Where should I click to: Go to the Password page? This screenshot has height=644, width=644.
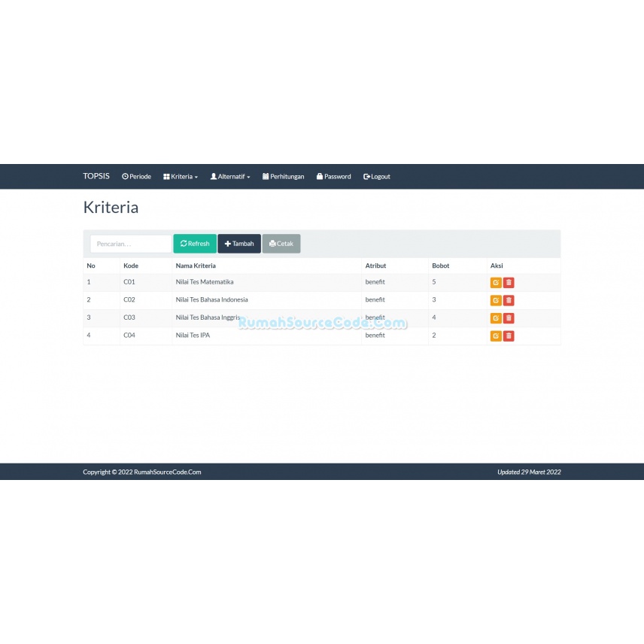[334, 177]
